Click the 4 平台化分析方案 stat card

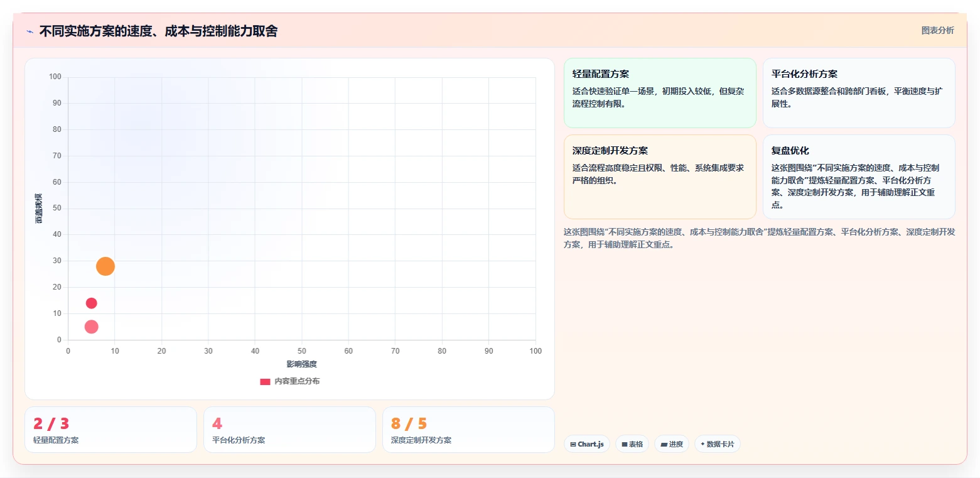[x=289, y=430]
